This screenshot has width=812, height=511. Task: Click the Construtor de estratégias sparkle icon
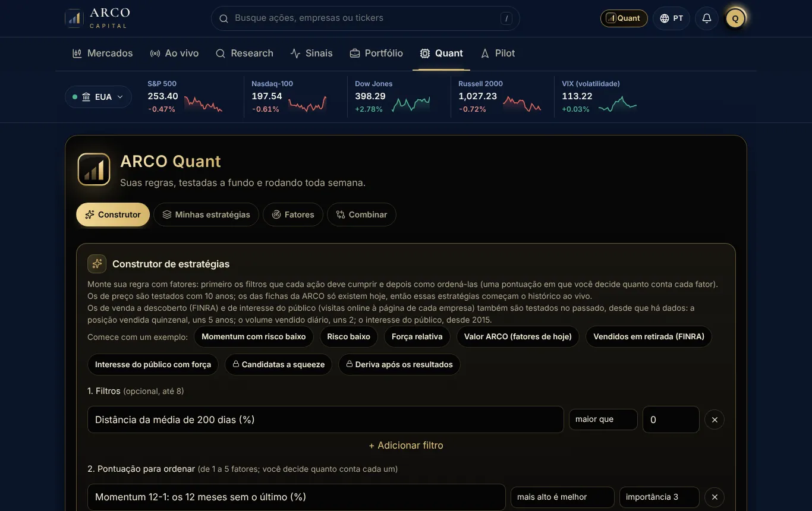tap(97, 264)
